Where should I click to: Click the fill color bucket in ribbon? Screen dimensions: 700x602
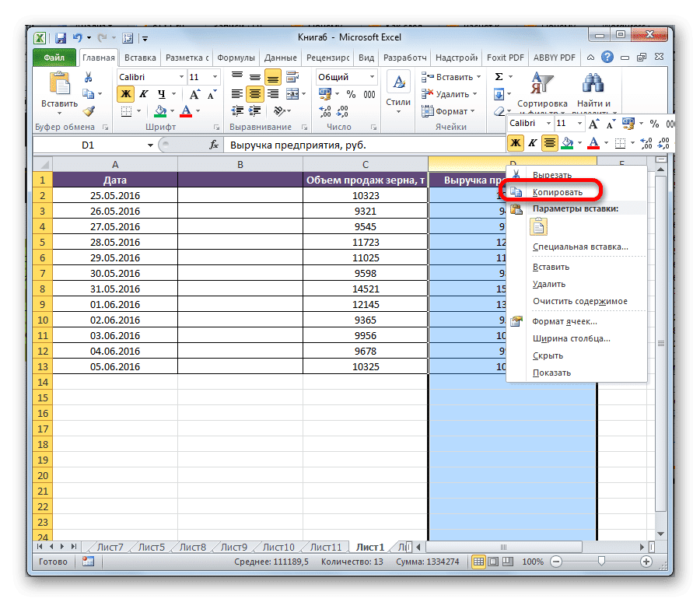click(160, 110)
